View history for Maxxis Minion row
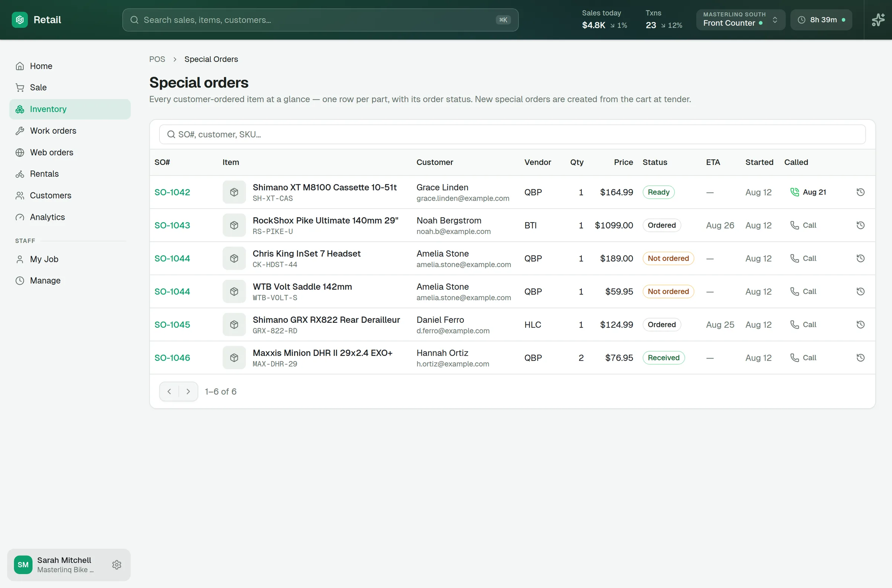The height and width of the screenshot is (588, 892). (x=860, y=358)
